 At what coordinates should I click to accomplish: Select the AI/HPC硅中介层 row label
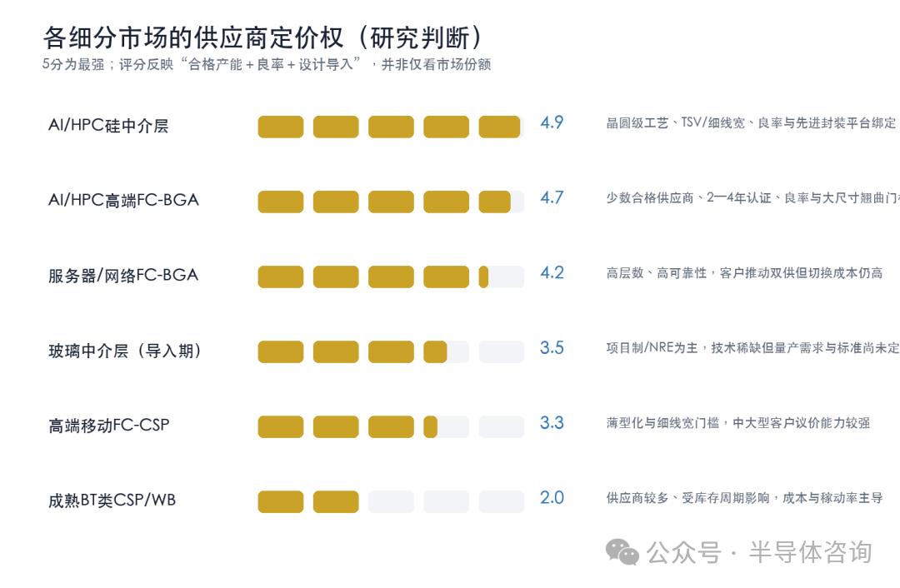[108, 126]
